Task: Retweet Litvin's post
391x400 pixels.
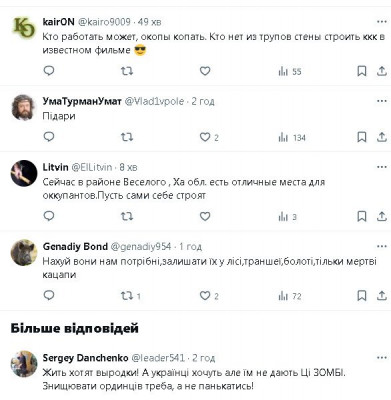Action: 127,216
